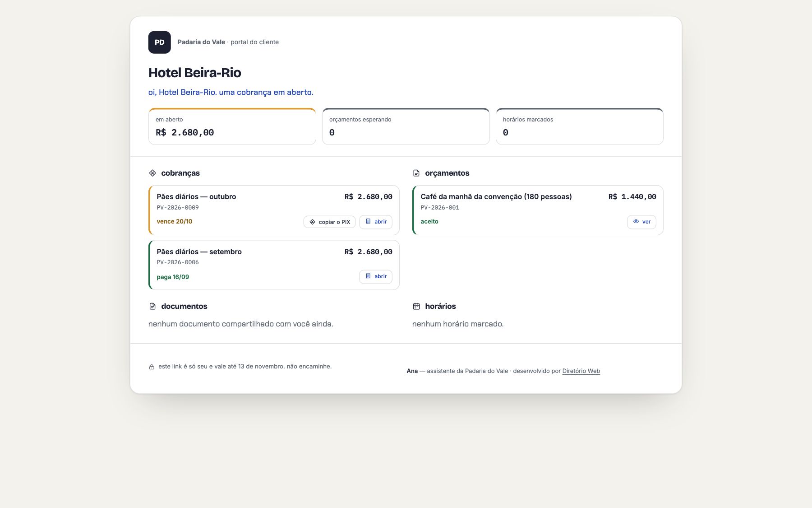Click the 'paga 16/09' paid status
This screenshot has width=812, height=508.
(x=173, y=277)
